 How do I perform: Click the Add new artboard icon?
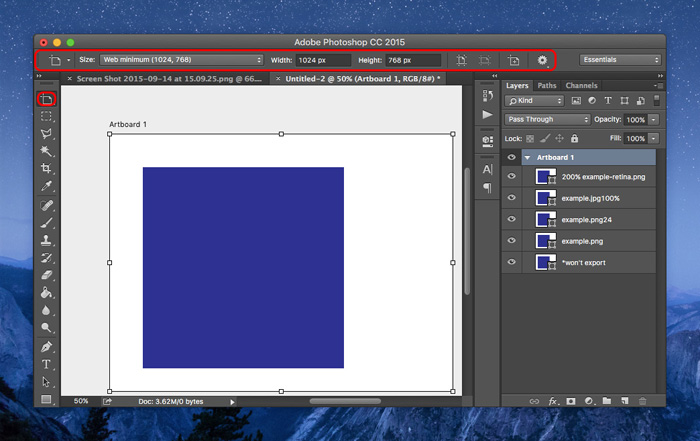coord(513,60)
